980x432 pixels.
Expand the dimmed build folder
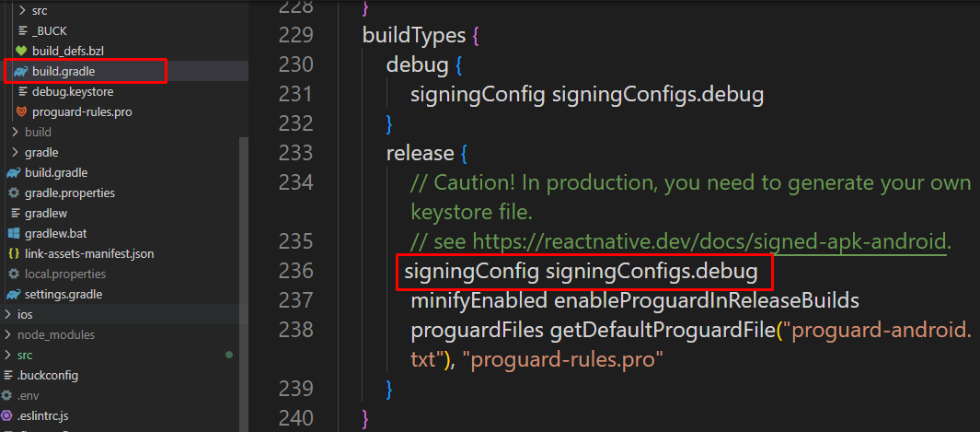tap(15, 132)
